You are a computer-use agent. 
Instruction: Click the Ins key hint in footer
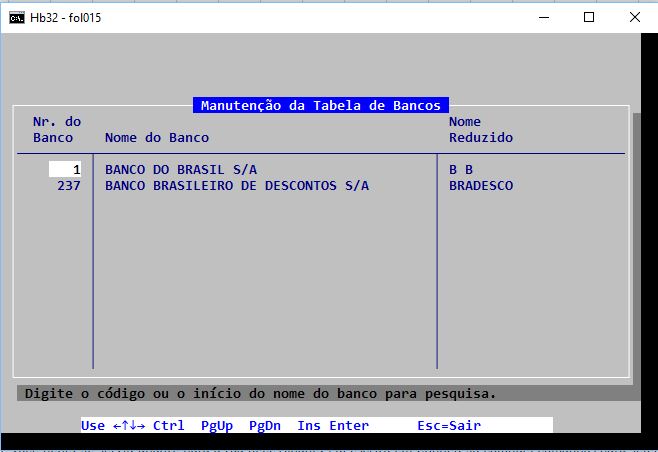(x=309, y=426)
